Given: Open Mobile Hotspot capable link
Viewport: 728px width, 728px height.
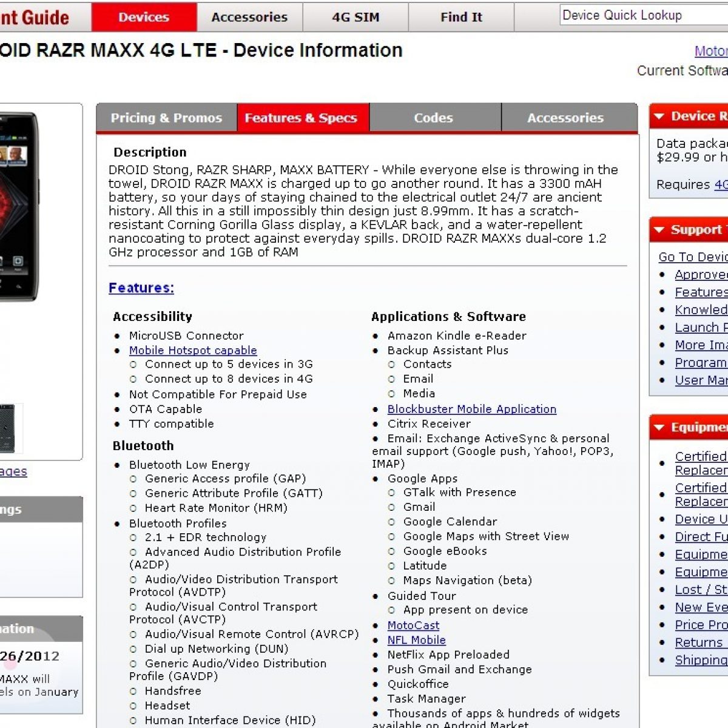Looking at the screenshot, I should [x=193, y=350].
